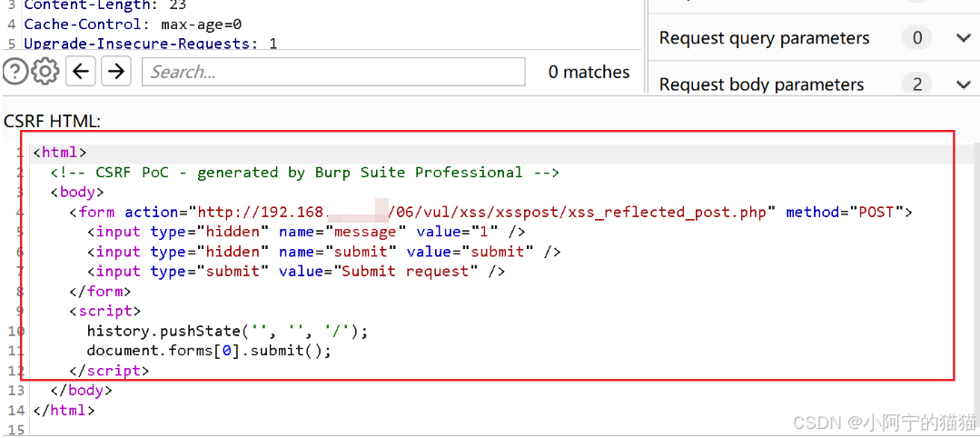Click the hidden input named submit

pos(323,252)
